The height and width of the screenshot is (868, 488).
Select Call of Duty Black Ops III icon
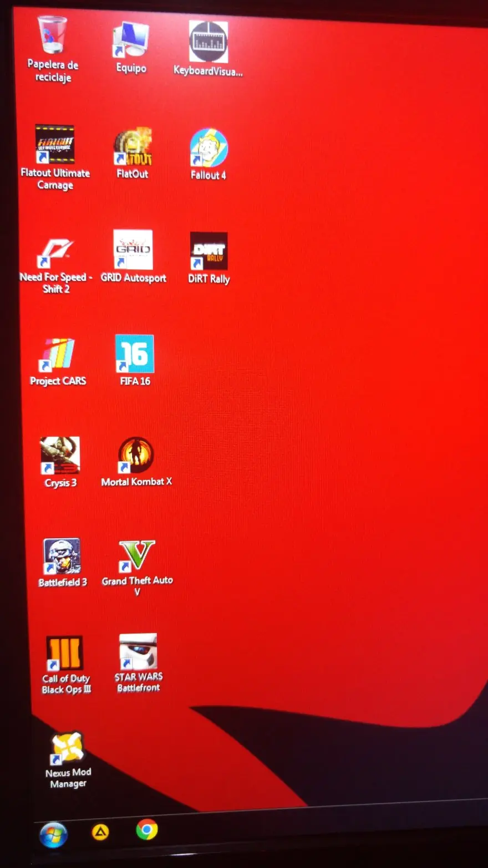tap(64, 653)
